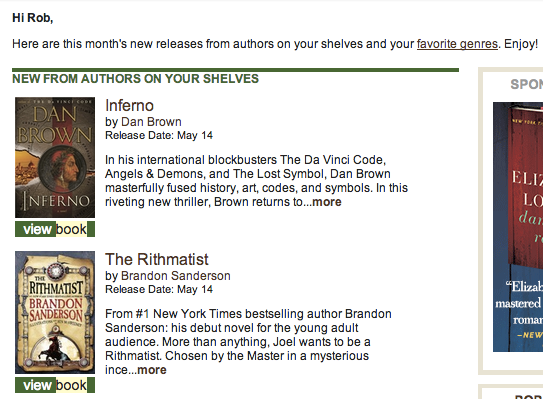Expand Rithmatist description with more link
Image resolution: width=543 pixels, height=399 pixels.
click(x=152, y=370)
